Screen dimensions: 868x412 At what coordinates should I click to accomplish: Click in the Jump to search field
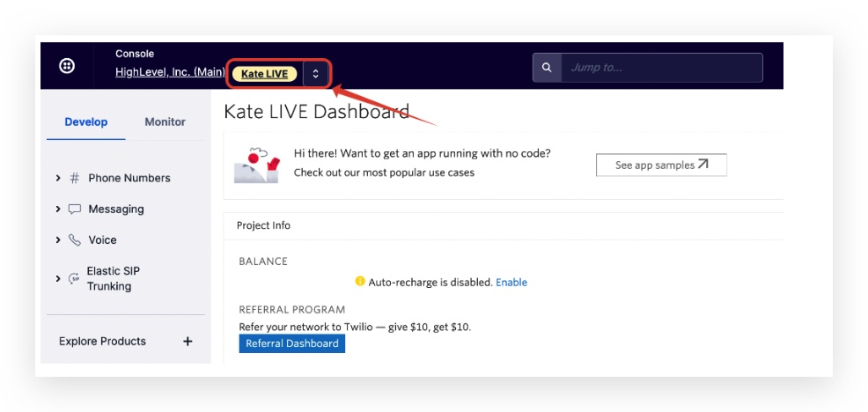pos(660,67)
